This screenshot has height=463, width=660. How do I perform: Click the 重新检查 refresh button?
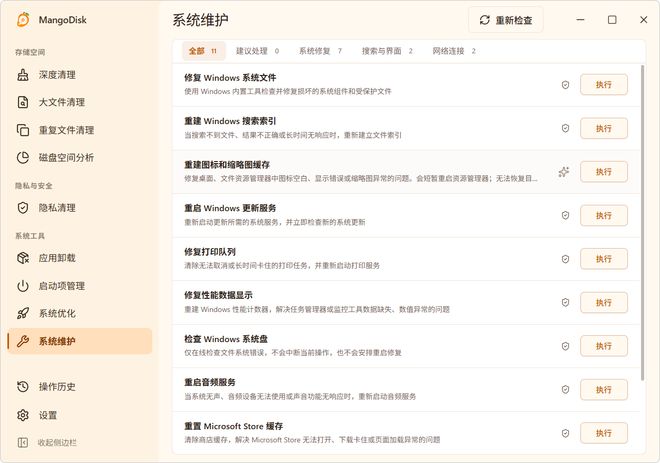[506, 20]
